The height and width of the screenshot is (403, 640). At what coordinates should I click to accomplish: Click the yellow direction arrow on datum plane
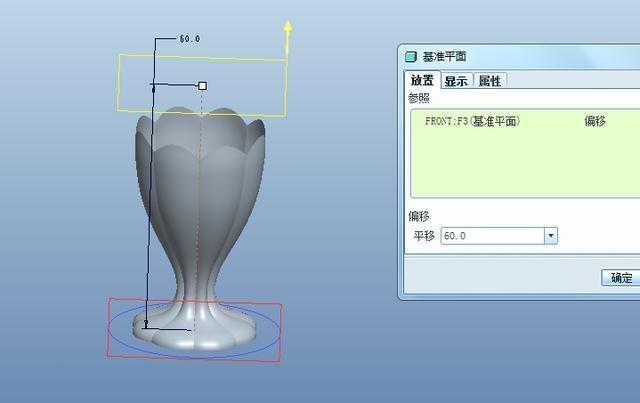(288, 38)
